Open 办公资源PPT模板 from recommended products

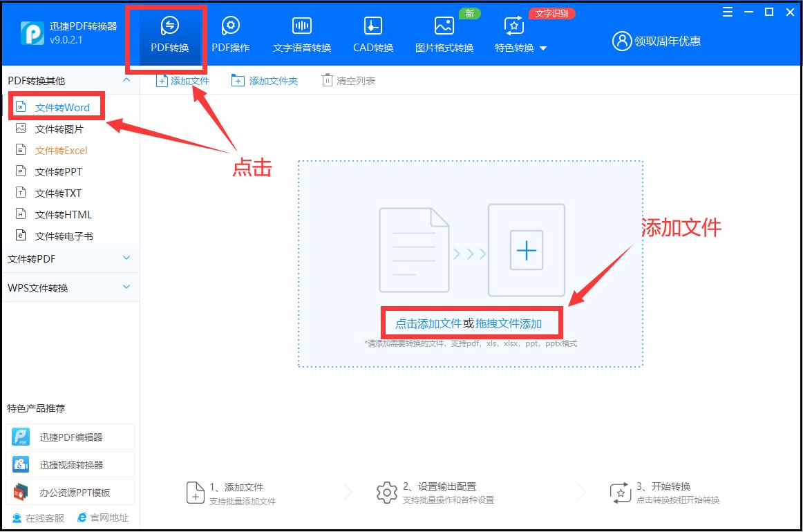(x=69, y=491)
